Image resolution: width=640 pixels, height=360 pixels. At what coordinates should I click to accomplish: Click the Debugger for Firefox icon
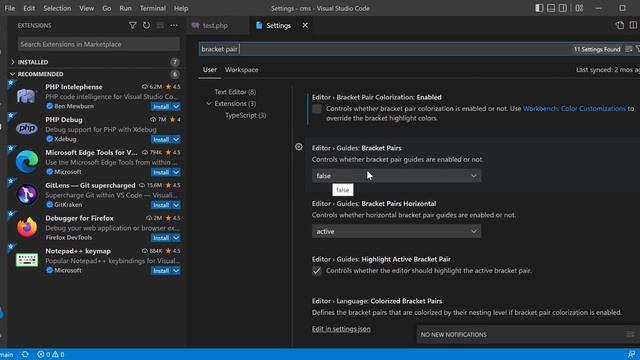pyautogui.click(x=27, y=227)
